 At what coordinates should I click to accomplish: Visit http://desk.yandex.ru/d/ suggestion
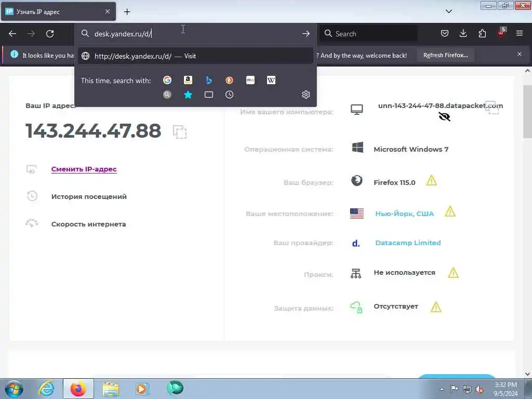(195, 56)
